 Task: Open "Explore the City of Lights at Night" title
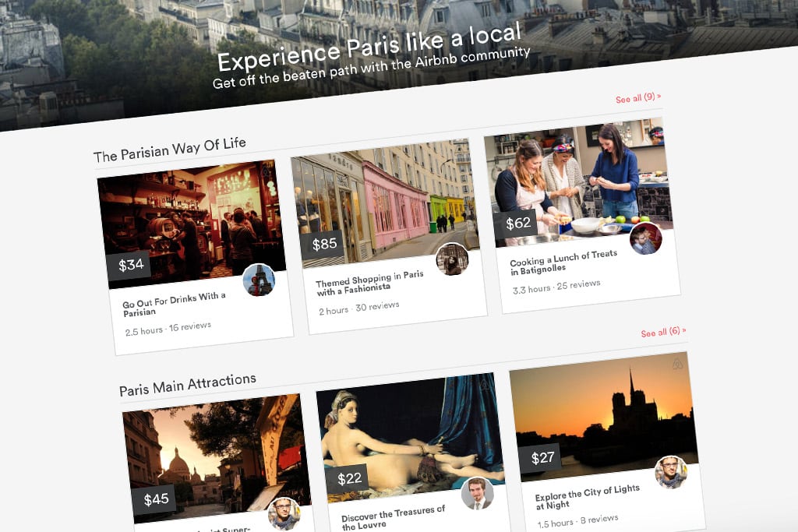588,496
